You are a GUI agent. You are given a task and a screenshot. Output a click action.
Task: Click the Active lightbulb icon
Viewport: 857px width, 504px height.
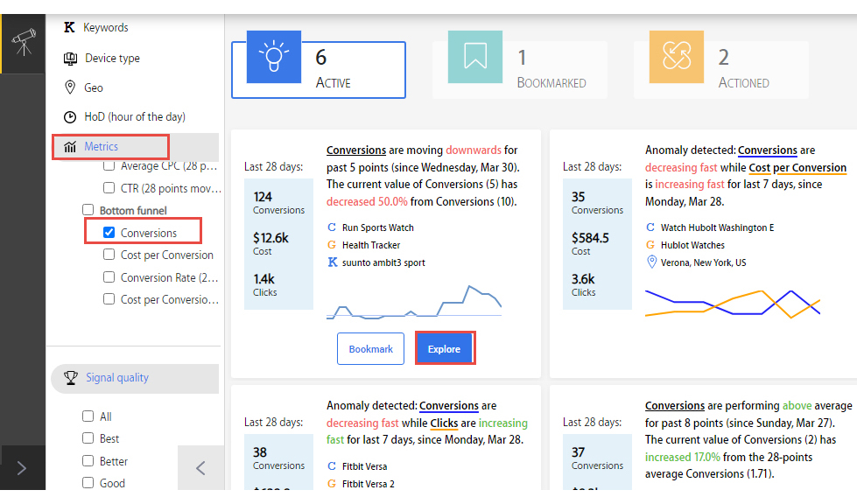pos(274,57)
